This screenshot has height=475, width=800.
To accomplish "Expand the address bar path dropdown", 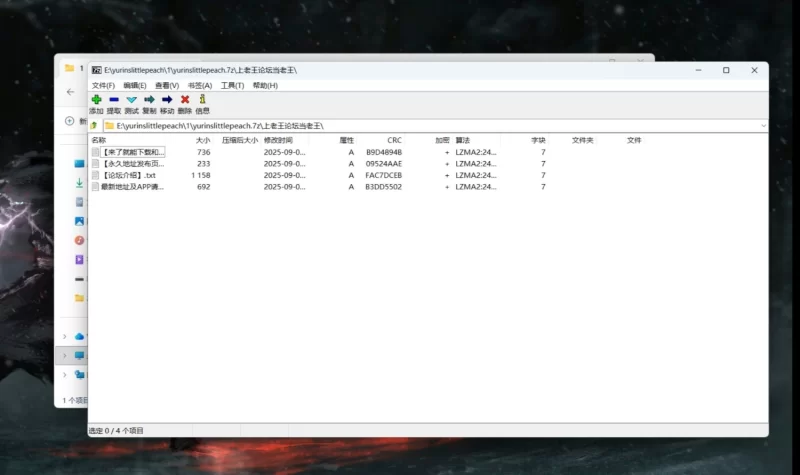I will (x=763, y=126).
